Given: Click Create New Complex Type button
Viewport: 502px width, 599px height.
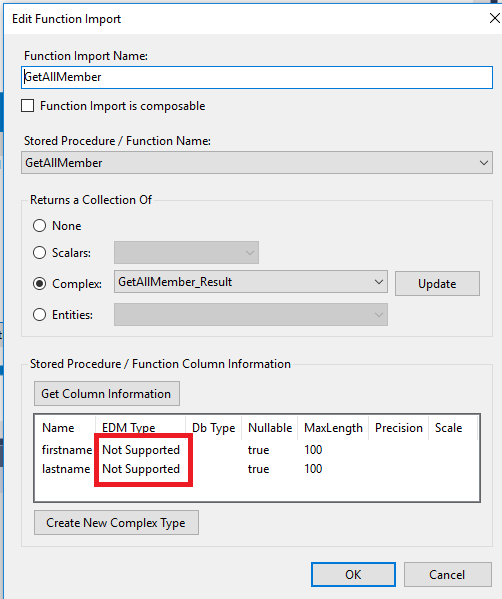Looking at the screenshot, I should point(116,522).
